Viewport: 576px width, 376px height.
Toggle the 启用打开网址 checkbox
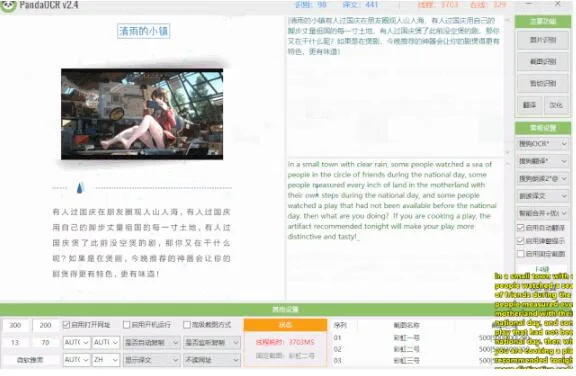(x=66, y=325)
